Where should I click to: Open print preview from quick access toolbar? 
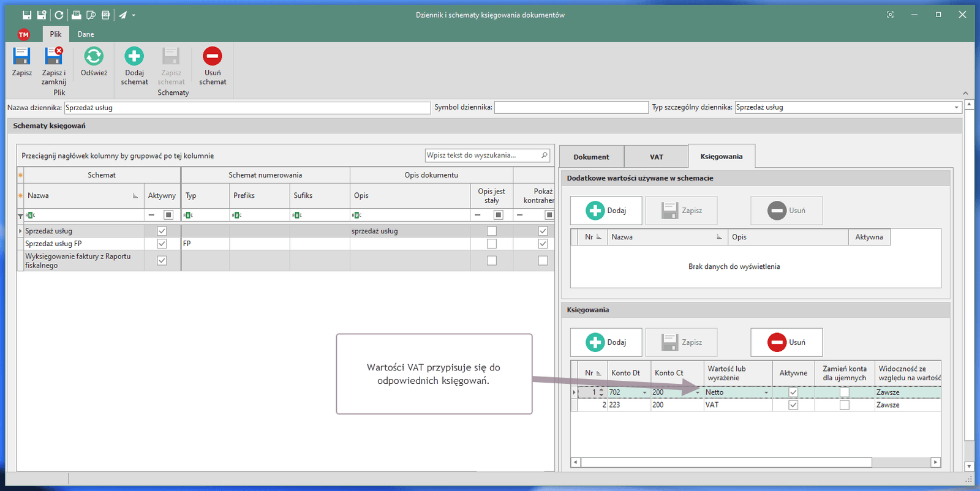click(x=91, y=15)
